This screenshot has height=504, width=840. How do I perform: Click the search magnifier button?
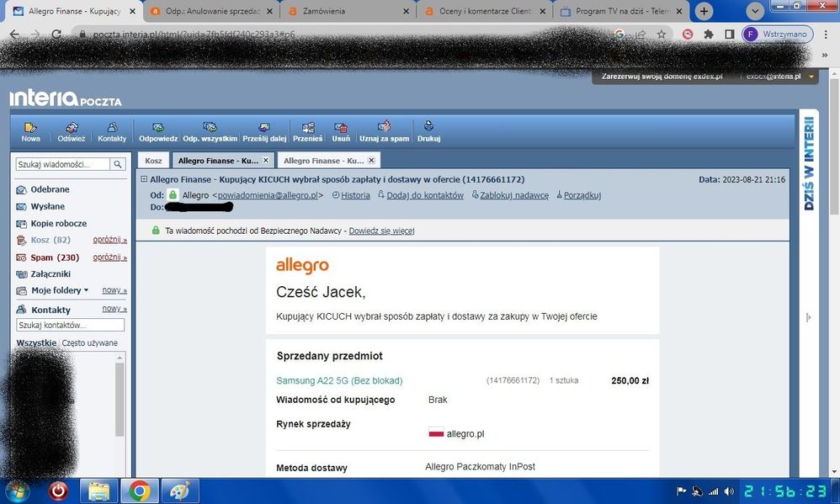(118, 164)
